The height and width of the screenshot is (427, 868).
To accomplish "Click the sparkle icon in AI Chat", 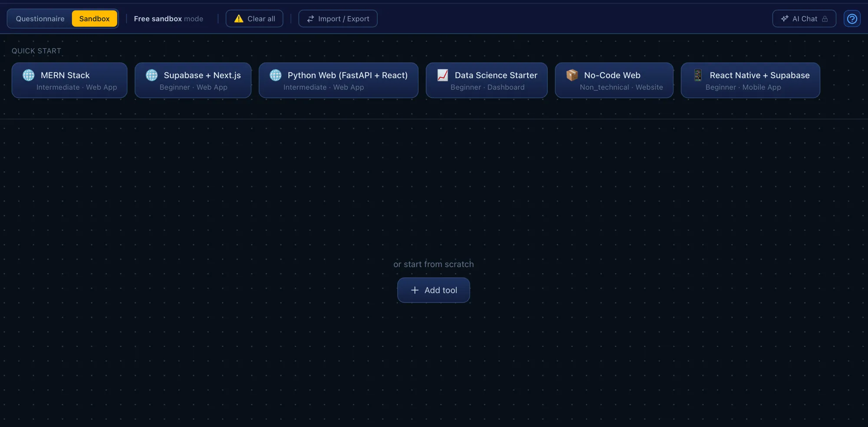I will (785, 19).
